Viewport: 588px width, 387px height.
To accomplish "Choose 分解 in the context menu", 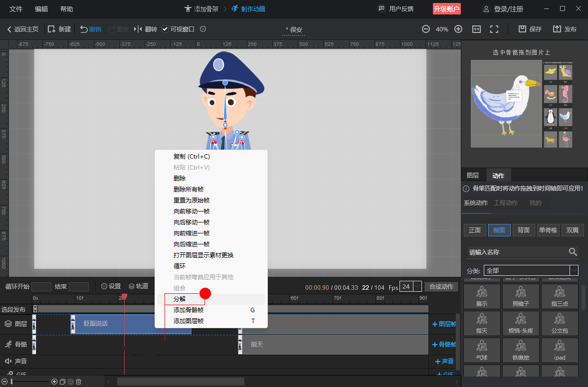I will (x=180, y=299).
